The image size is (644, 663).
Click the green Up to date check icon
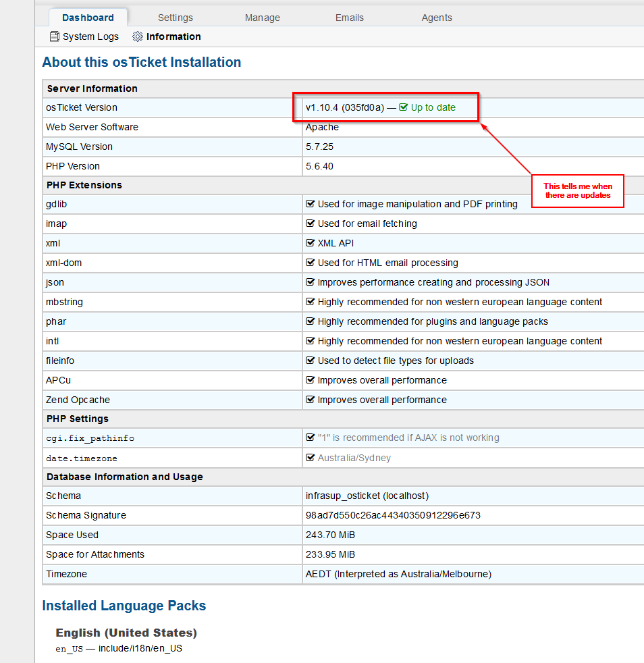pyautogui.click(x=403, y=107)
